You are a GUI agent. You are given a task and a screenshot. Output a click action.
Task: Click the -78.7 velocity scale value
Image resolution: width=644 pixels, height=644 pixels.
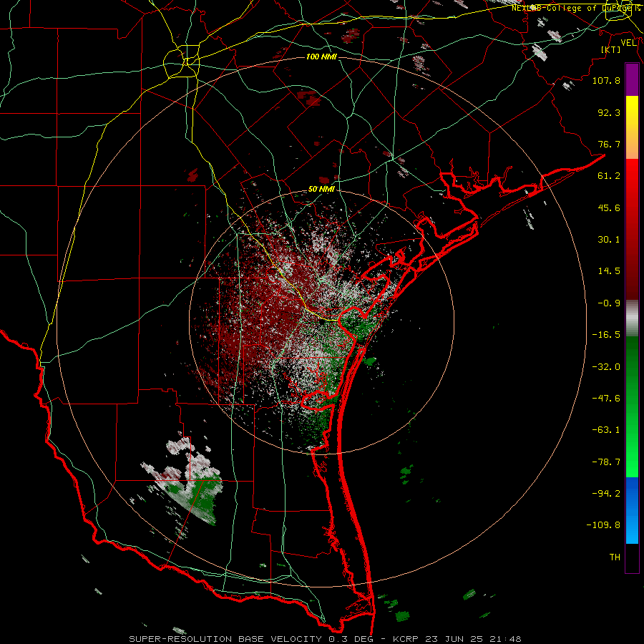[606, 462]
